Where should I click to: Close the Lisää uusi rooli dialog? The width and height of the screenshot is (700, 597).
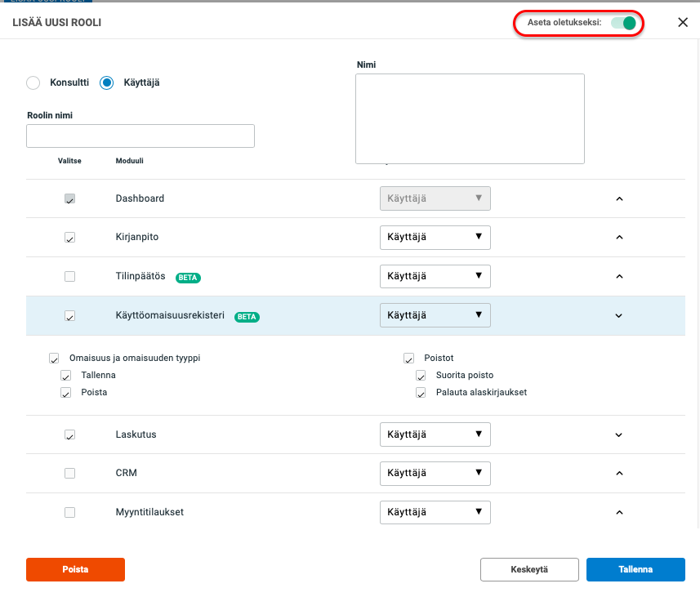[683, 23]
